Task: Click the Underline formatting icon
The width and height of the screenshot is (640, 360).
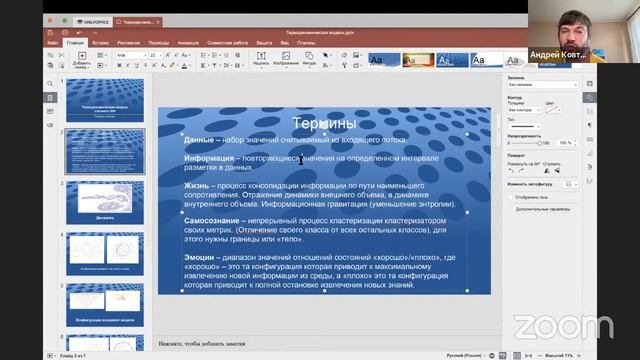Action: click(137, 65)
